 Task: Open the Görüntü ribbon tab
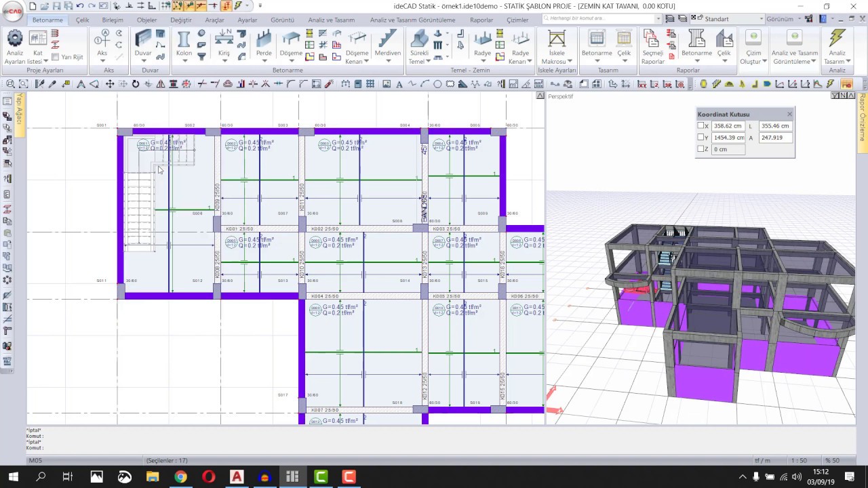click(282, 20)
